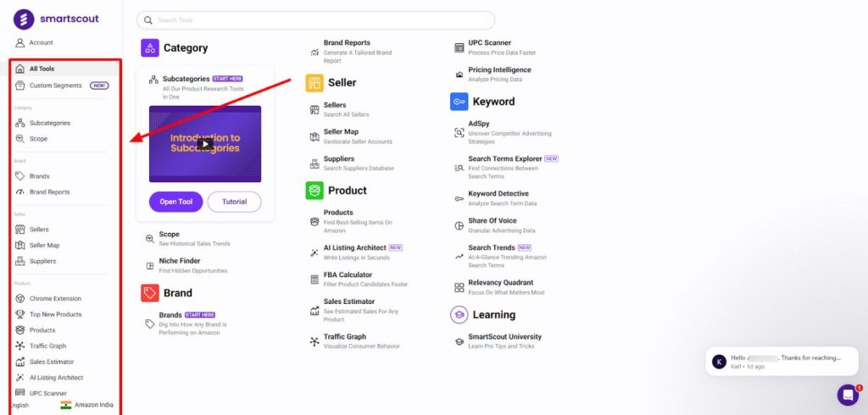Click the sidebar Sellers store icon
The image size is (868, 415).
pyautogui.click(x=20, y=229)
